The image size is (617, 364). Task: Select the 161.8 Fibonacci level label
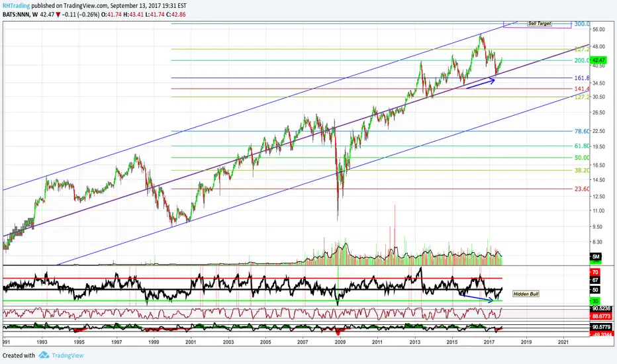(x=582, y=78)
